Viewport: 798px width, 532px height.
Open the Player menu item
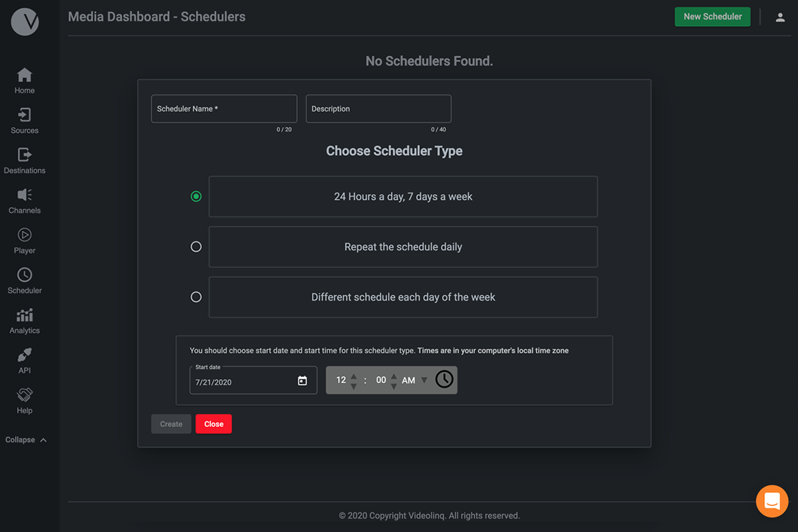pyautogui.click(x=25, y=241)
